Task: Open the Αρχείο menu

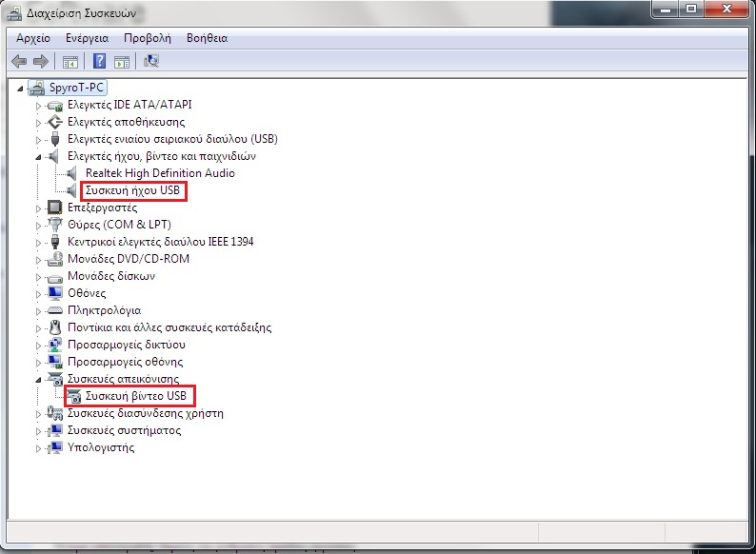Action: coord(33,38)
